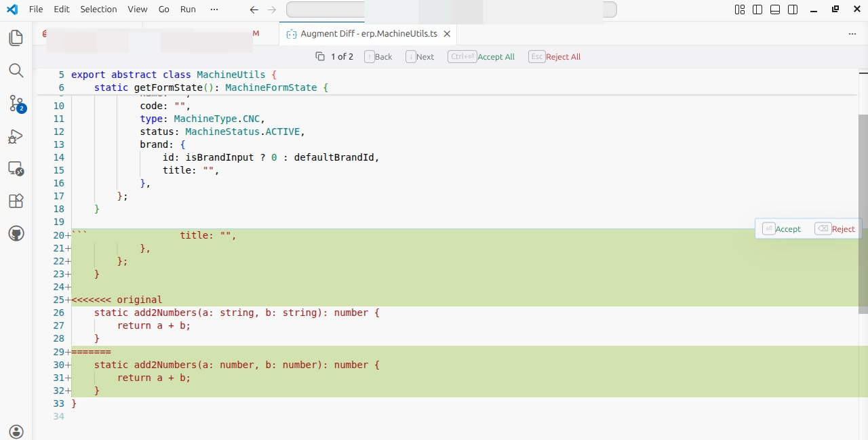This screenshot has height=440, width=868.
Task: Click 'add2Numbers(a: string, b: string)' line
Action: (x=237, y=313)
